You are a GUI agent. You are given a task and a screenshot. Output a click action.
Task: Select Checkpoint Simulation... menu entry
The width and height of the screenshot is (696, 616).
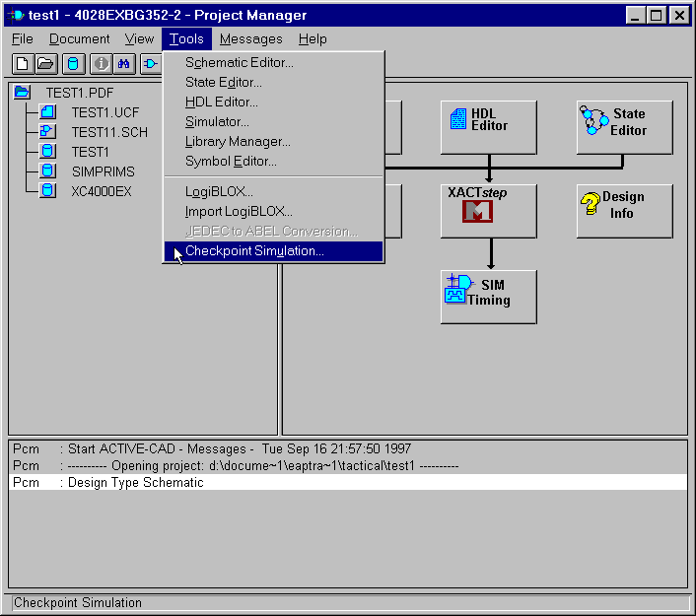point(273,251)
